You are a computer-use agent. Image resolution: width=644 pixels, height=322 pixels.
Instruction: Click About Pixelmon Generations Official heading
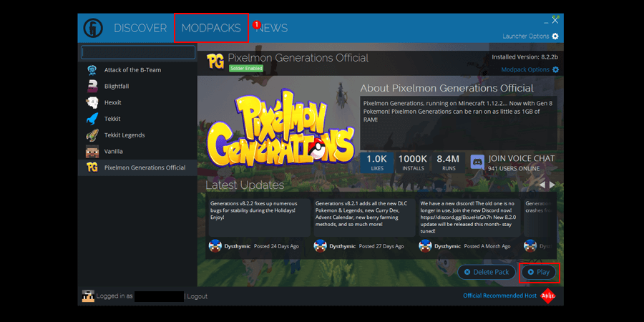447,88
